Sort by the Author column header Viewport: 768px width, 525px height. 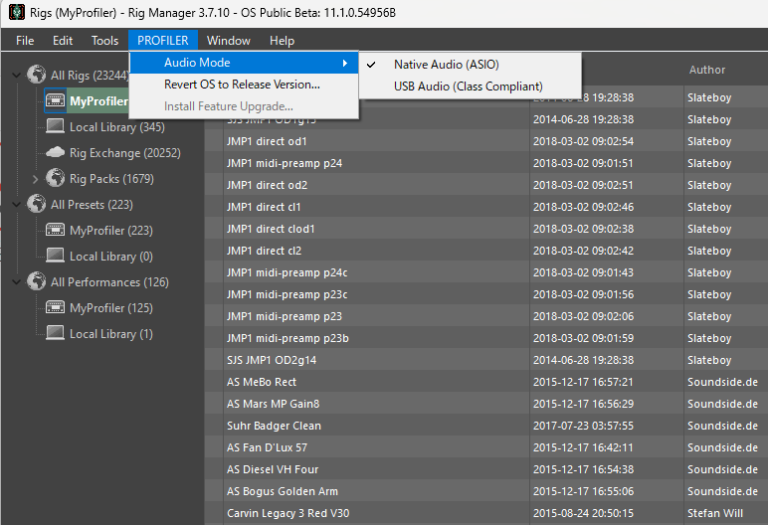707,70
